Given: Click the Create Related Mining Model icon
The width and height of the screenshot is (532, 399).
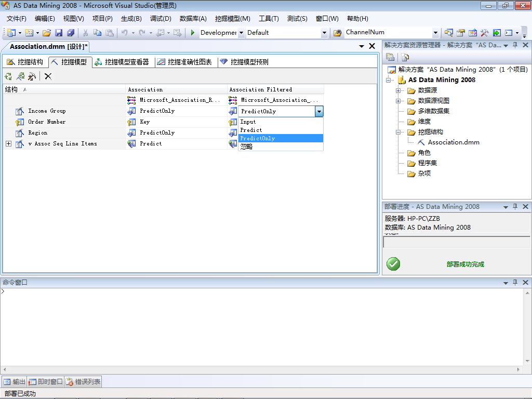Looking at the screenshot, I should [20, 76].
